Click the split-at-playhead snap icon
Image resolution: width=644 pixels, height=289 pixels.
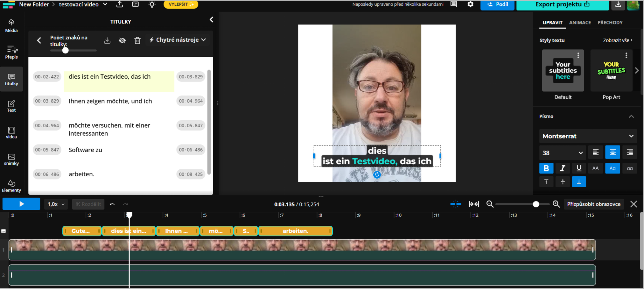point(456,204)
